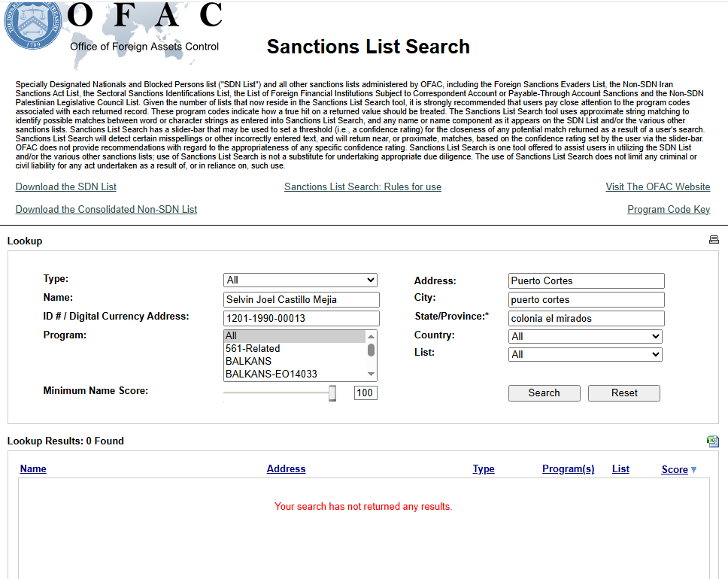728x579 pixels.
Task: Open Sanctions List Search Rules for use
Action: coord(362,186)
